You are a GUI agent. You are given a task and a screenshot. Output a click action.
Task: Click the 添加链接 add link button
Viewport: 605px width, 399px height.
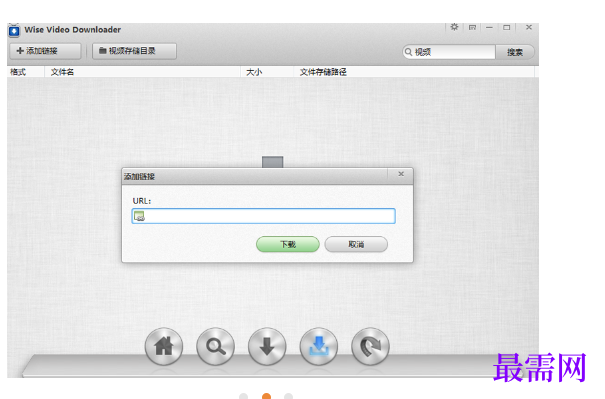pos(46,51)
